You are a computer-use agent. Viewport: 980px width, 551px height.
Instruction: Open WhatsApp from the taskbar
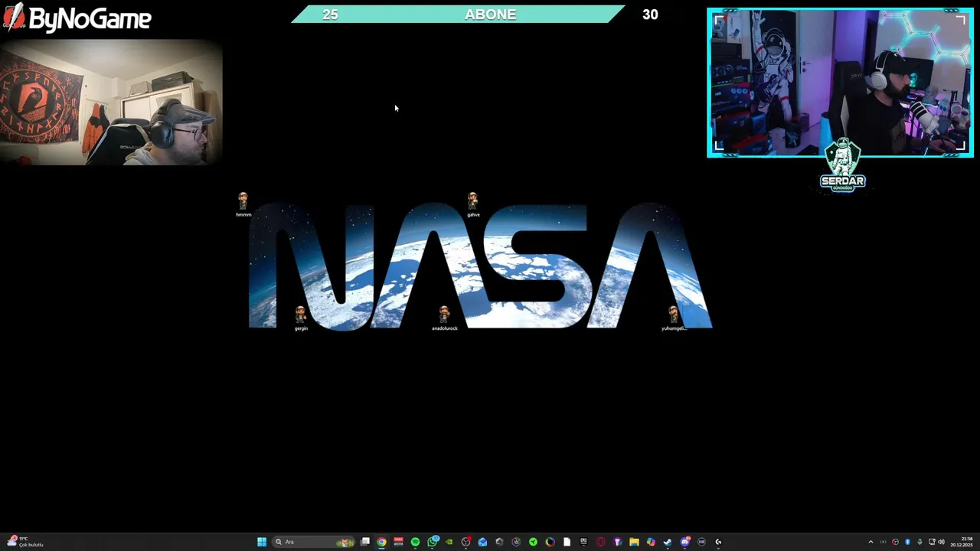[x=433, y=542]
